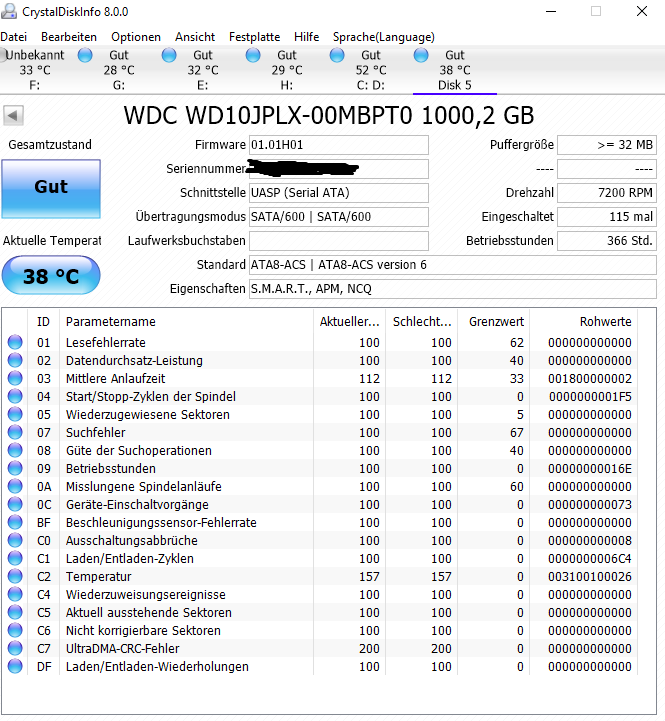This screenshot has height=721, width=665.
Task: Click the Gut health status button
Action: [x=51, y=189]
